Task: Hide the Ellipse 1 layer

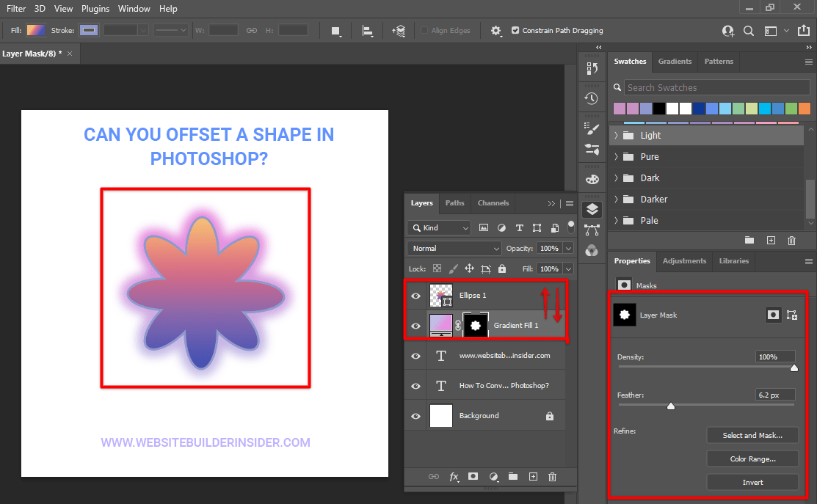Action: click(415, 295)
